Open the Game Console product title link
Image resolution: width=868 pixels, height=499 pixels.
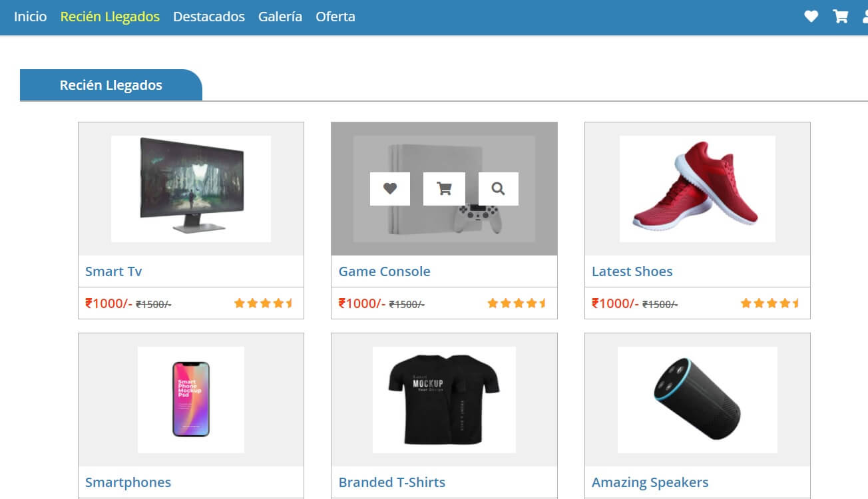pos(385,271)
